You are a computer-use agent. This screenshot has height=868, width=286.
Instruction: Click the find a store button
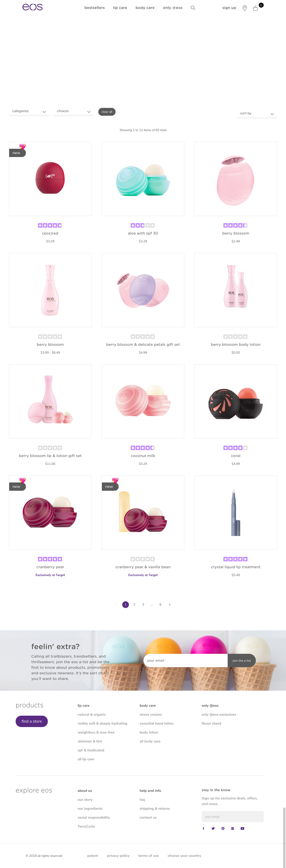[x=32, y=721]
